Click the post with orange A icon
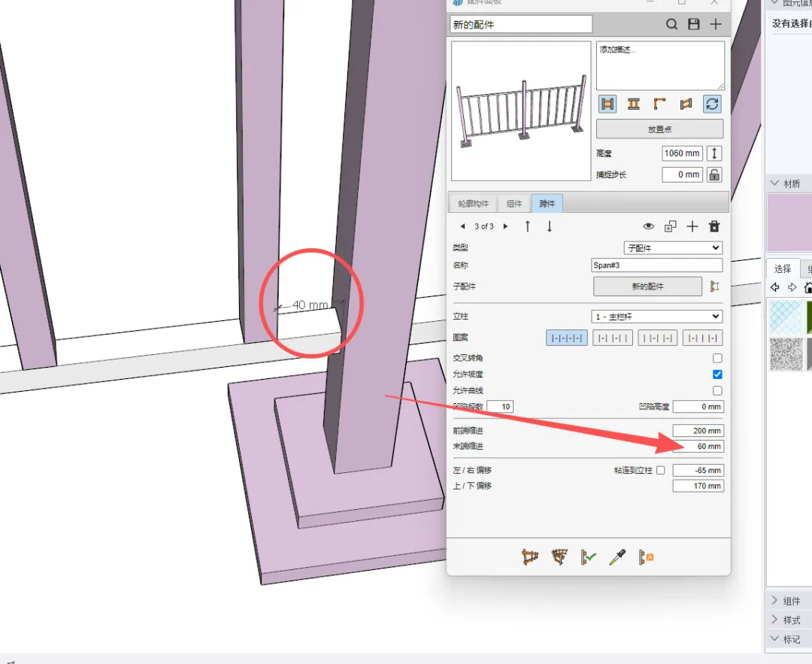 point(646,557)
